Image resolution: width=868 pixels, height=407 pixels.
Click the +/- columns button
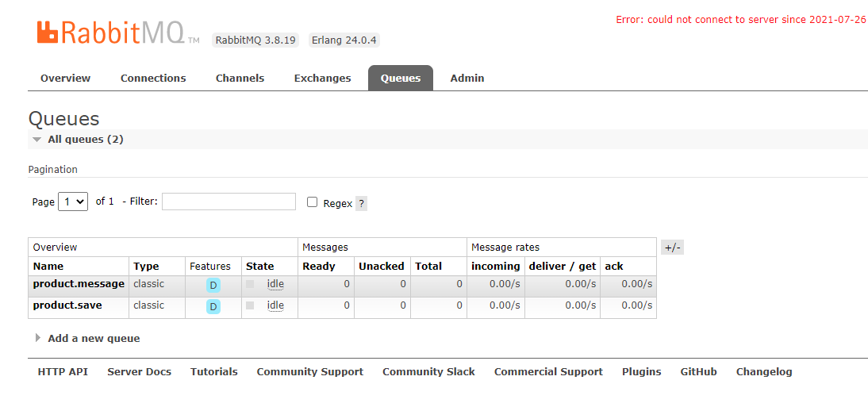(672, 248)
